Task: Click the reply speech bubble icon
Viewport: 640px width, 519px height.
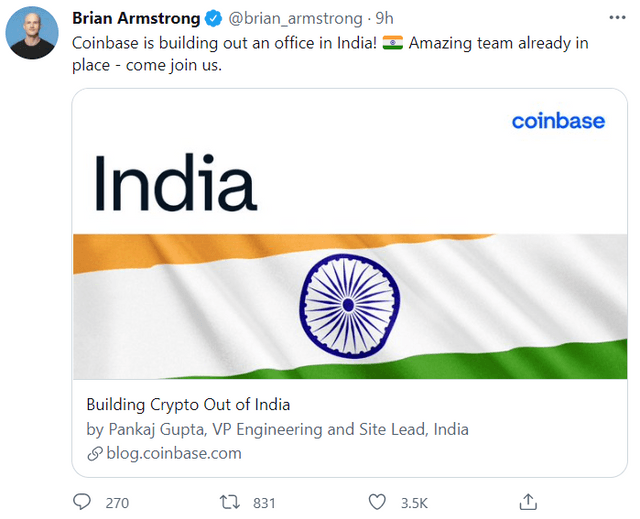Action: [x=83, y=502]
